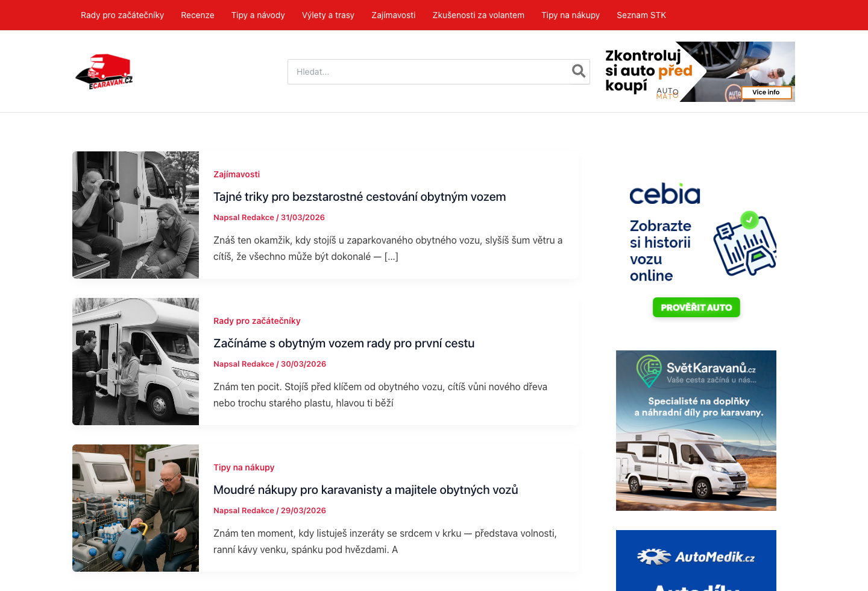Select Zajímavosti in top navigation

pos(394,15)
